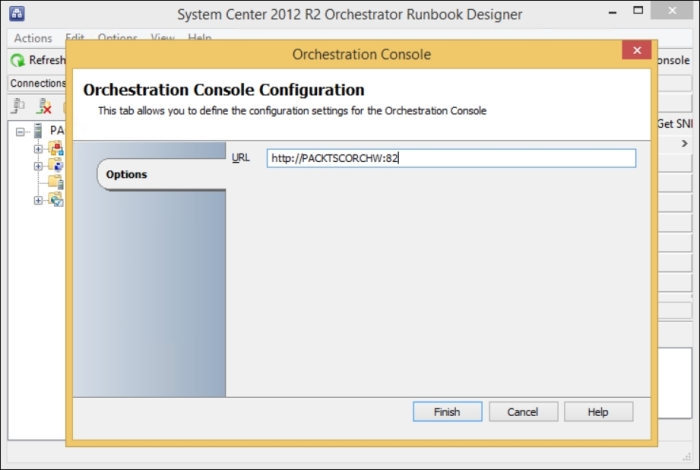Click the Orchestration Console toolbar button behind the dialog
The width and height of the screenshot is (700, 470).
pyautogui.click(x=674, y=60)
